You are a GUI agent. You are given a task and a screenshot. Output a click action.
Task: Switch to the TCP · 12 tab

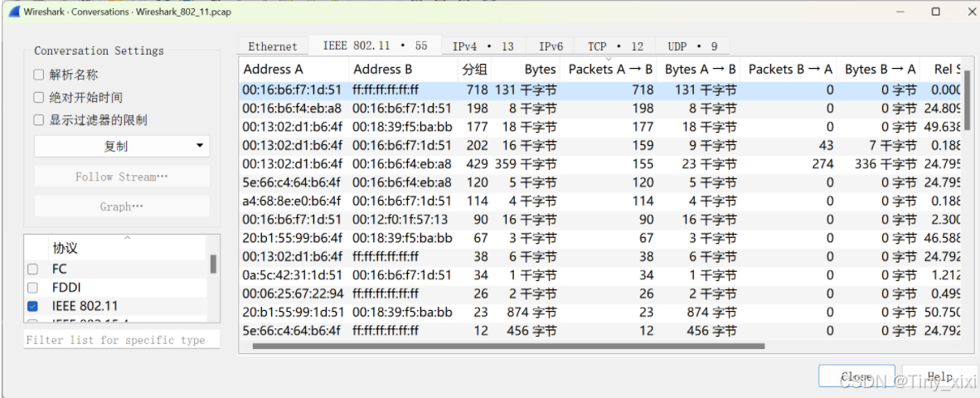coord(615,46)
